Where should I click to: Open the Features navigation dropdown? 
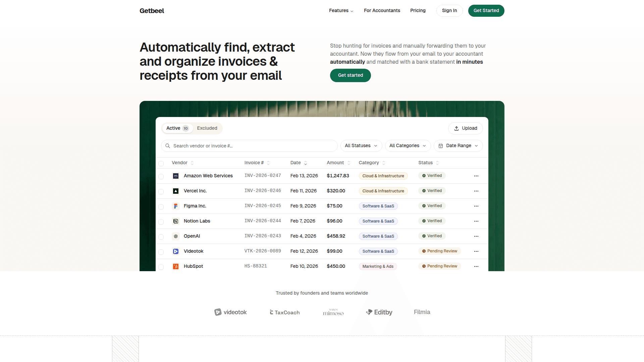point(341,11)
